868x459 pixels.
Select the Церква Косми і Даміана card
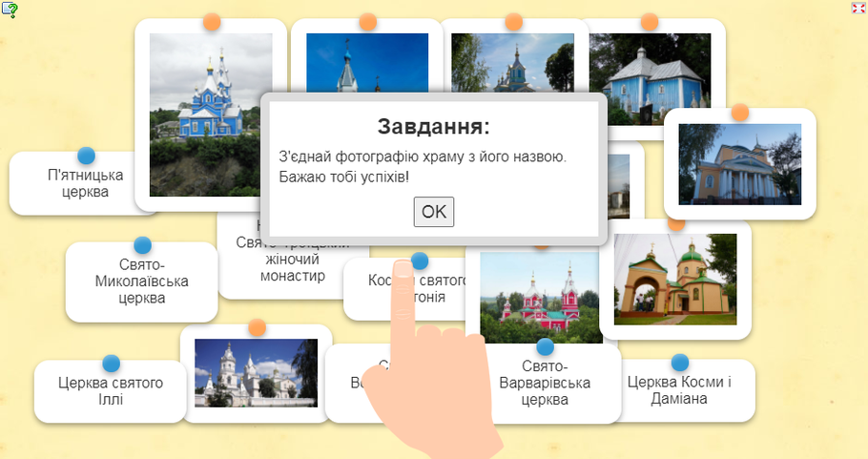pyautogui.click(x=679, y=390)
